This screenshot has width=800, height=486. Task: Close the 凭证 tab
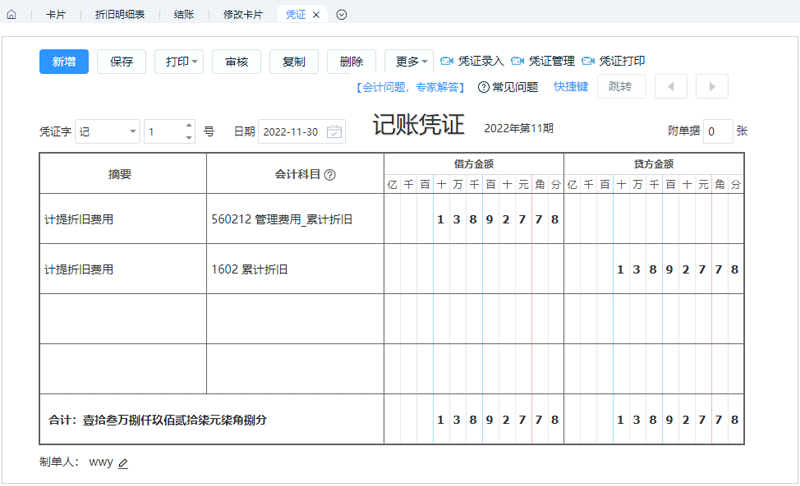[x=316, y=15]
